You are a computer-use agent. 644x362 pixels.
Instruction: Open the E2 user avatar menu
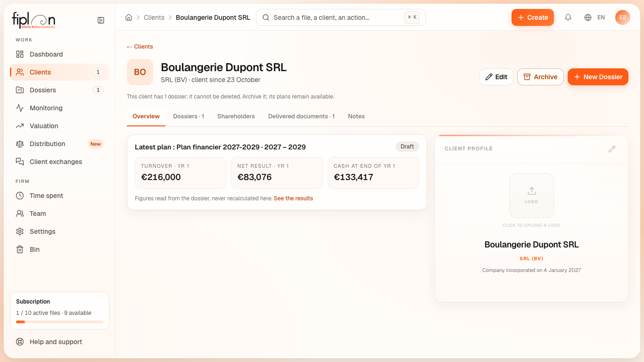(x=623, y=17)
